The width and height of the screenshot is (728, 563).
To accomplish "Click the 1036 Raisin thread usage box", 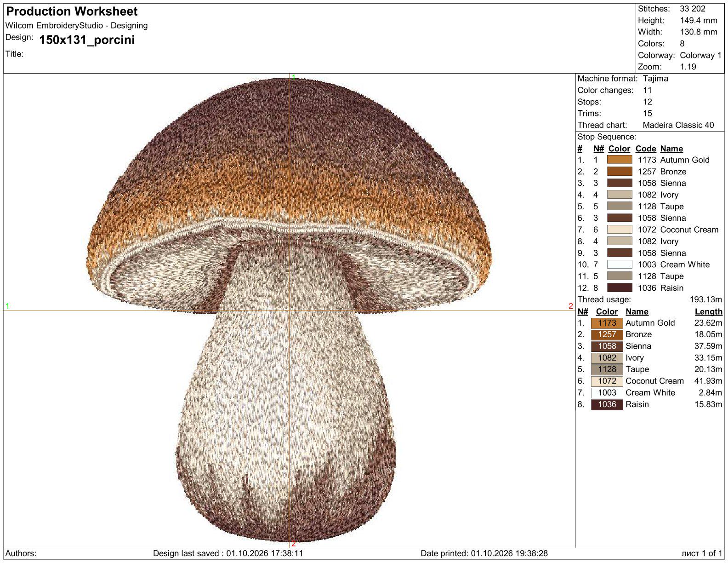I will [607, 404].
